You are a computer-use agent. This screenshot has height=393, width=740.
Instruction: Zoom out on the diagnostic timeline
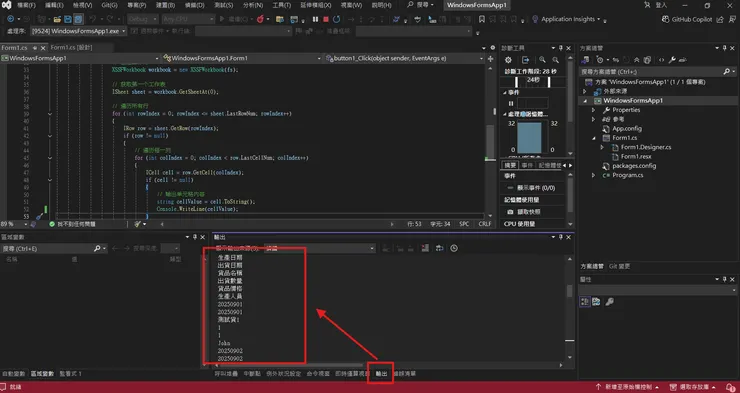[x=555, y=60]
